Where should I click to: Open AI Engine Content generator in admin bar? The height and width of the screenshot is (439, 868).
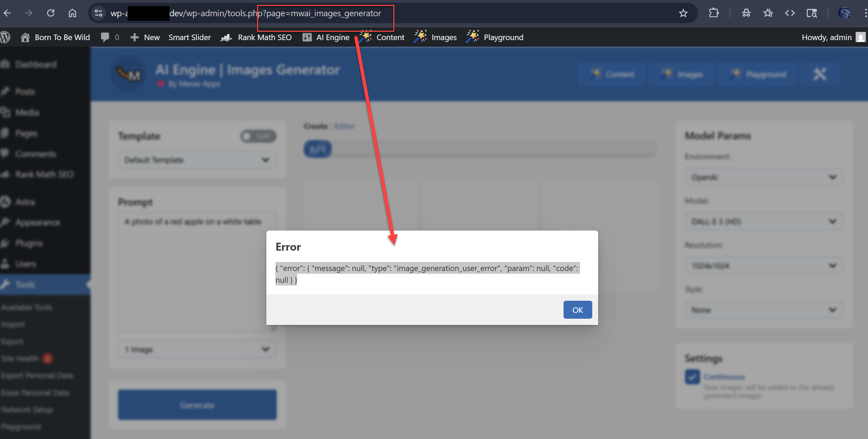click(x=382, y=37)
